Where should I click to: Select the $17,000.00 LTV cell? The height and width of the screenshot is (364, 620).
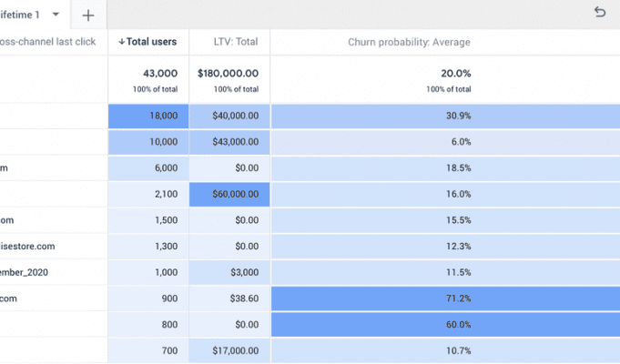coord(229,350)
